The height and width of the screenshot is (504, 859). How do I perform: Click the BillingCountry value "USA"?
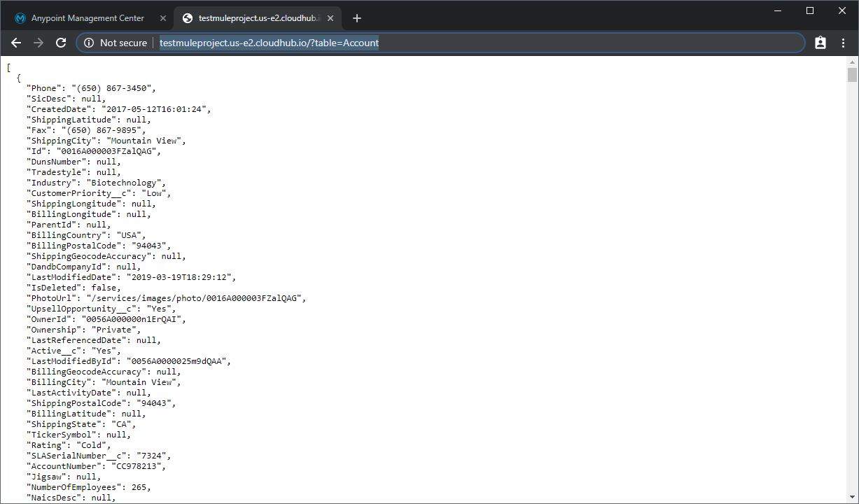point(129,235)
